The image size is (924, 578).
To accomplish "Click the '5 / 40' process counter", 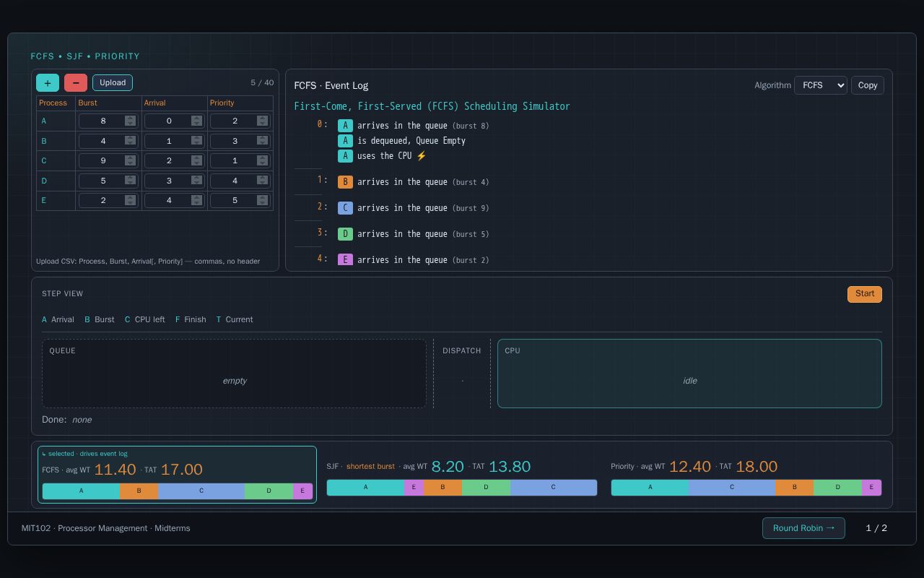I will click(x=262, y=83).
